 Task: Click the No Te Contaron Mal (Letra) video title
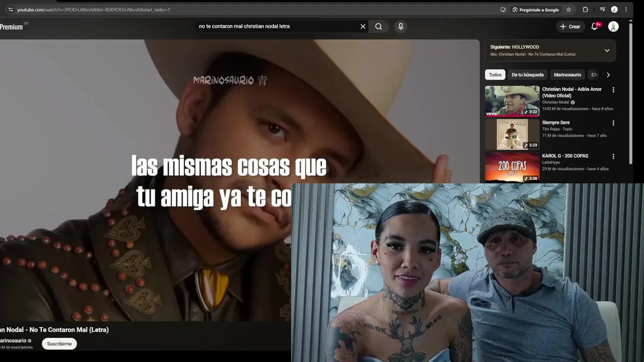pos(54,330)
